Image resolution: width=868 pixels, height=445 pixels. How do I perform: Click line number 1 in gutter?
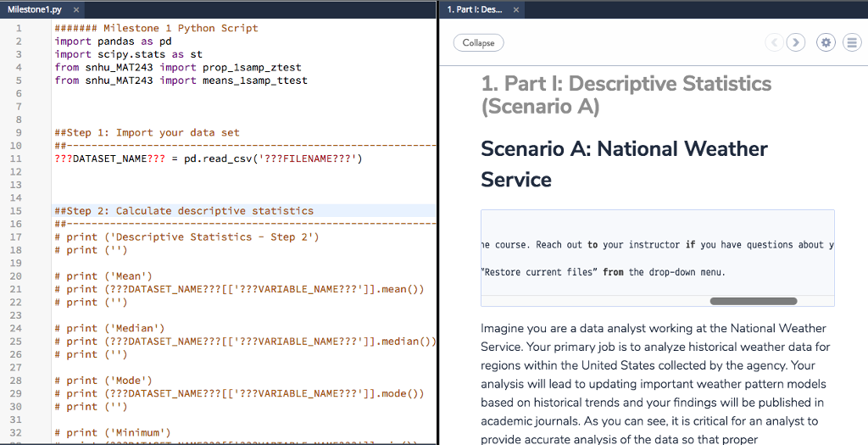tap(19, 28)
